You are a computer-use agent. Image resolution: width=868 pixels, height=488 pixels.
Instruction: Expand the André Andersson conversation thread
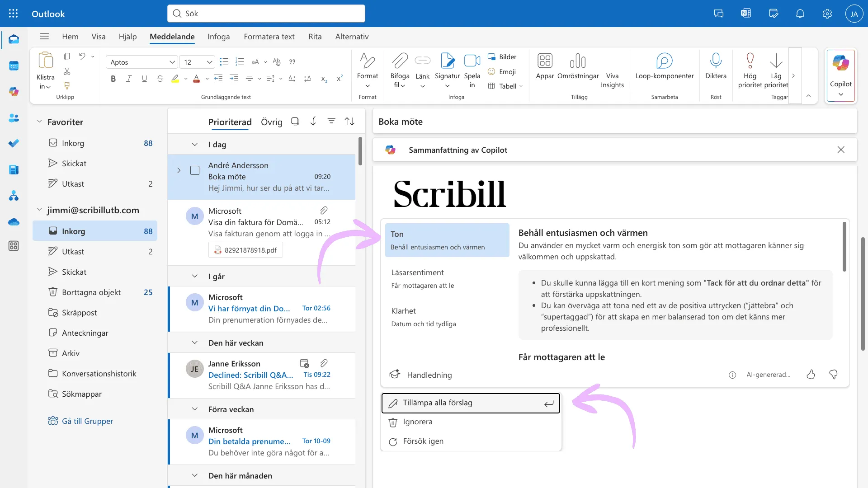(179, 170)
